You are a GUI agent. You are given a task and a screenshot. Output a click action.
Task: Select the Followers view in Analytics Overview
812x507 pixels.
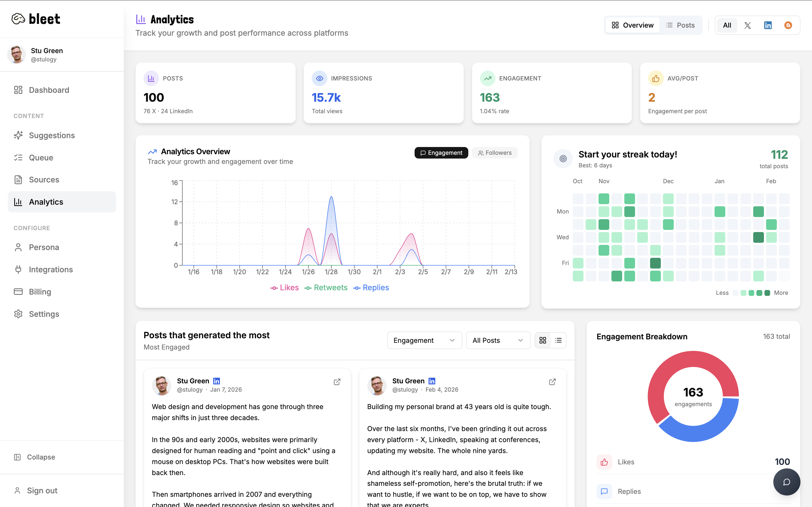(x=494, y=153)
